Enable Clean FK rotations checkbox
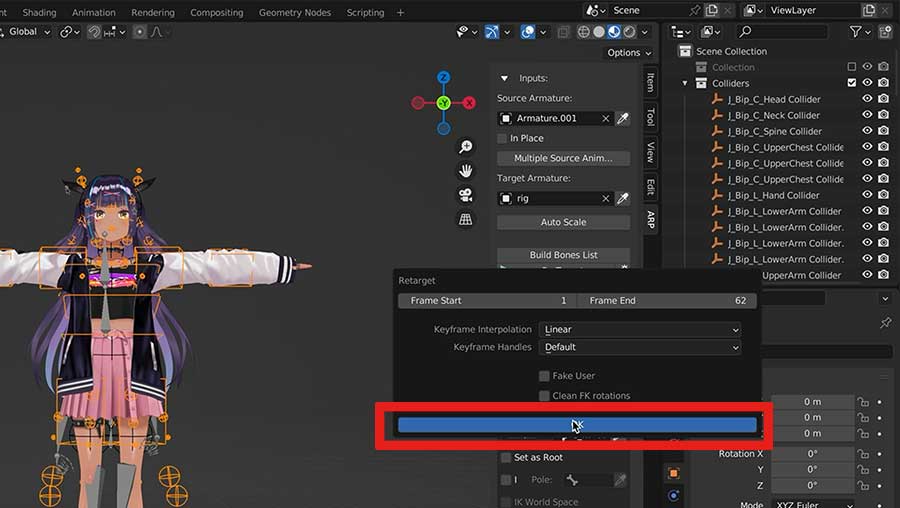The image size is (900, 508). [544, 396]
